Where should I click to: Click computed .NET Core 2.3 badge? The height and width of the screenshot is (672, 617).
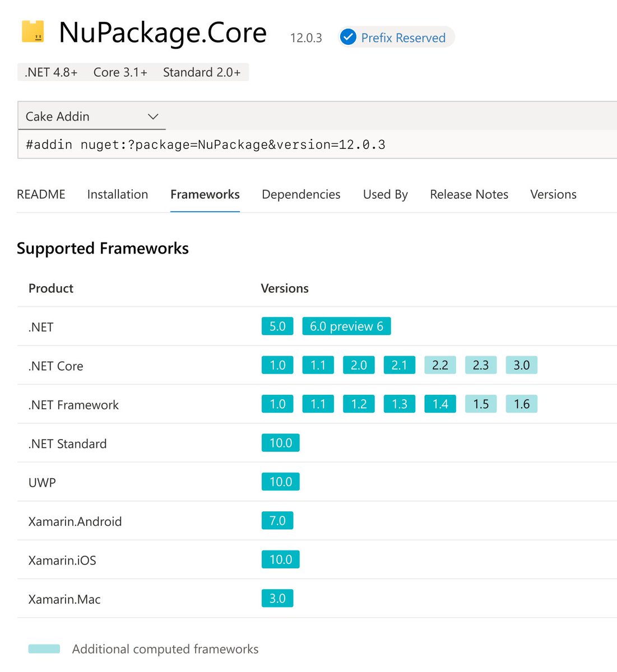click(481, 365)
